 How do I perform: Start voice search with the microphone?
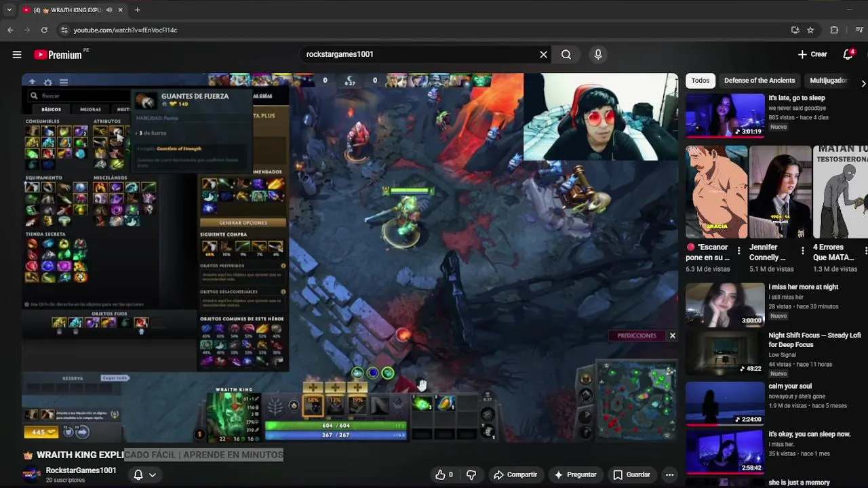(x=598, y=54)
